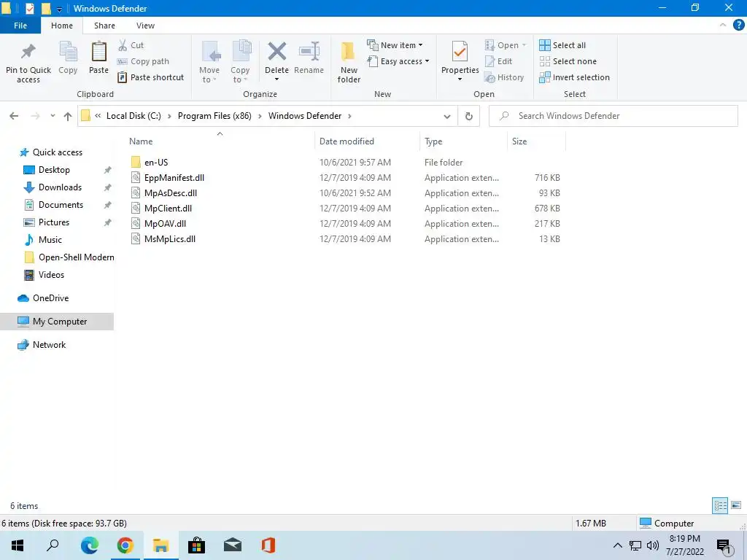747x560 pixels.
Task: Open Downloads in Quick access
Action: pos(60,187)
